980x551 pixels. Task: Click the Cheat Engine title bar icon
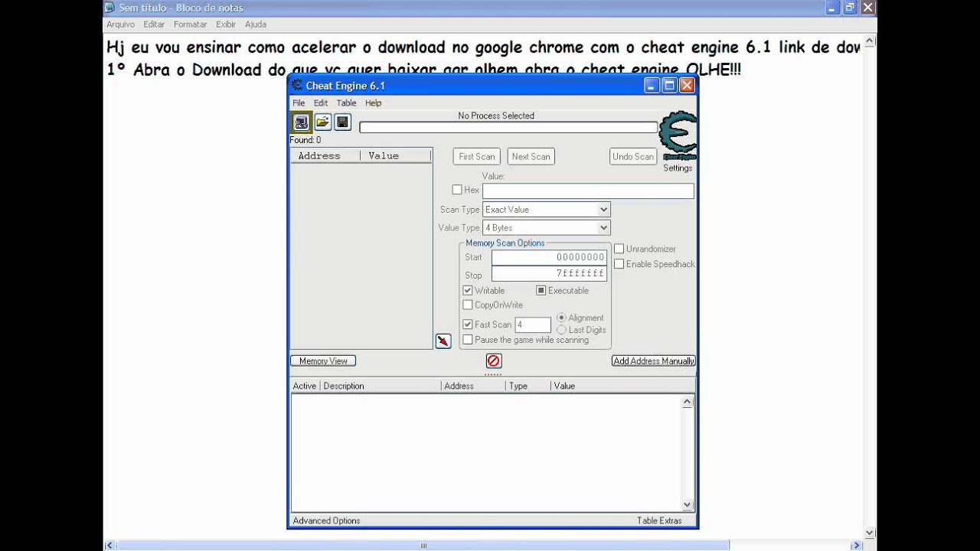point(297,85)
